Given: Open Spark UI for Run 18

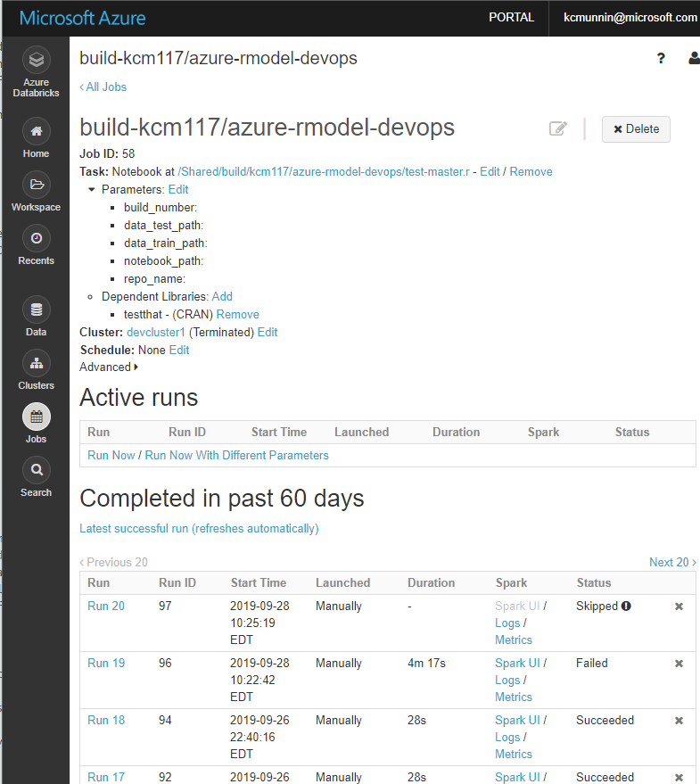Looking at the screenshot, I should (517, 720).
